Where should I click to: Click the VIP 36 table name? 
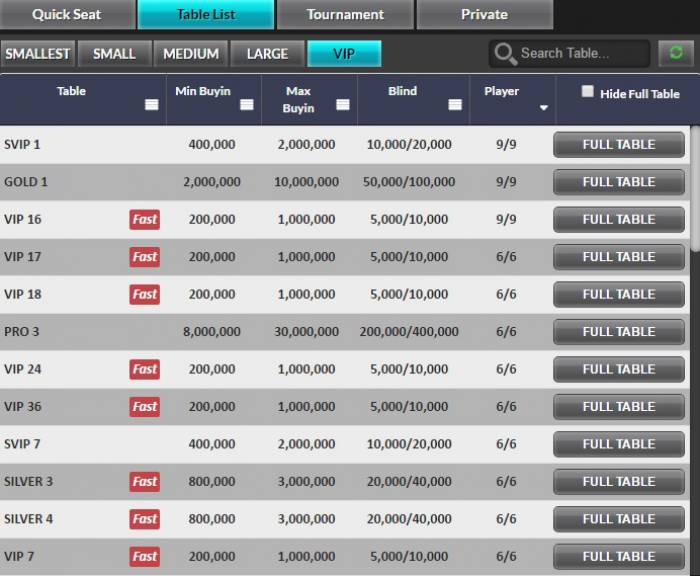tap(22, 407)
